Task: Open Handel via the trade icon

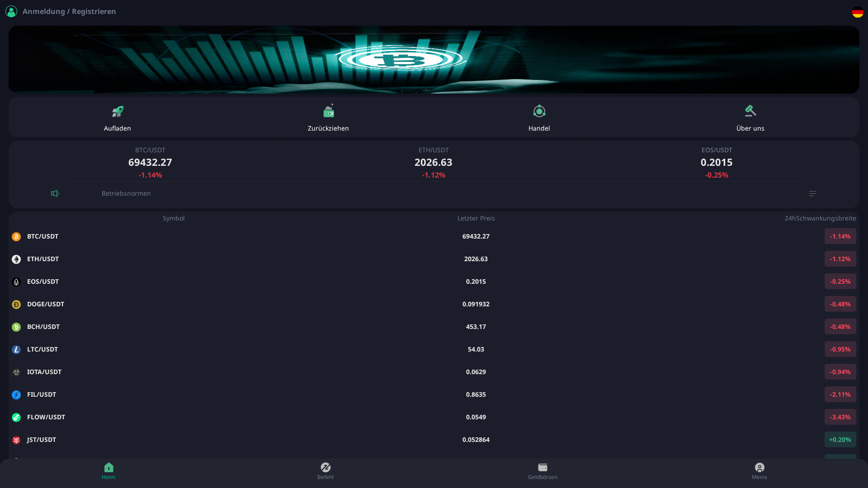Action: pos(539,111)
